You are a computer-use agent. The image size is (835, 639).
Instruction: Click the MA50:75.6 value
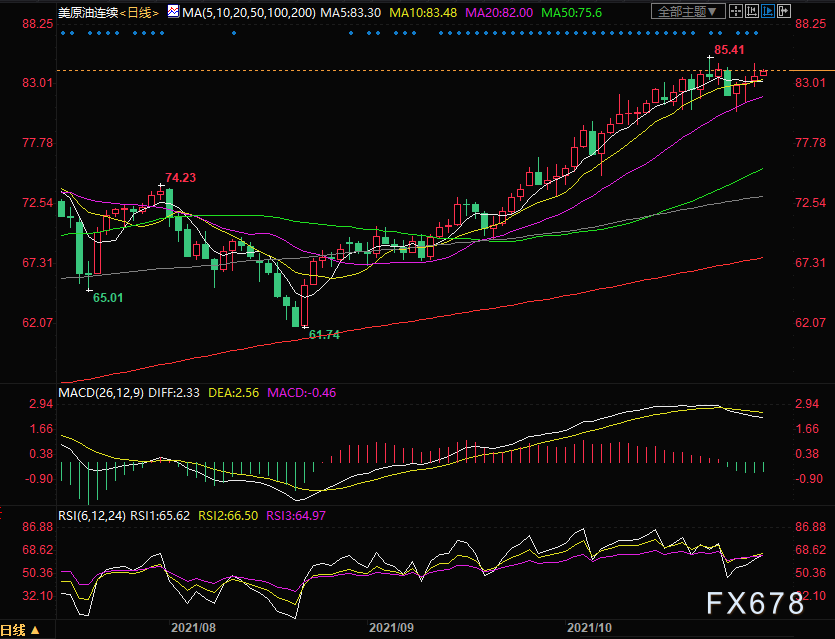tap(571, 12)
